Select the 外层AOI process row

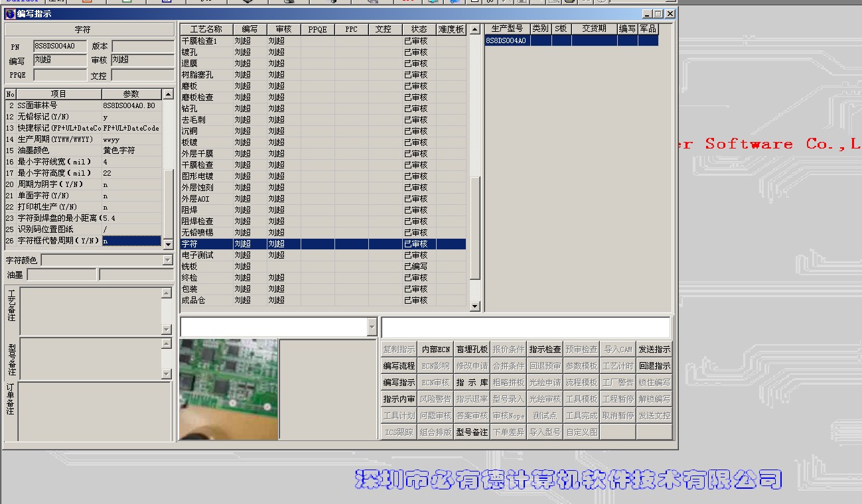click(323, 199)
